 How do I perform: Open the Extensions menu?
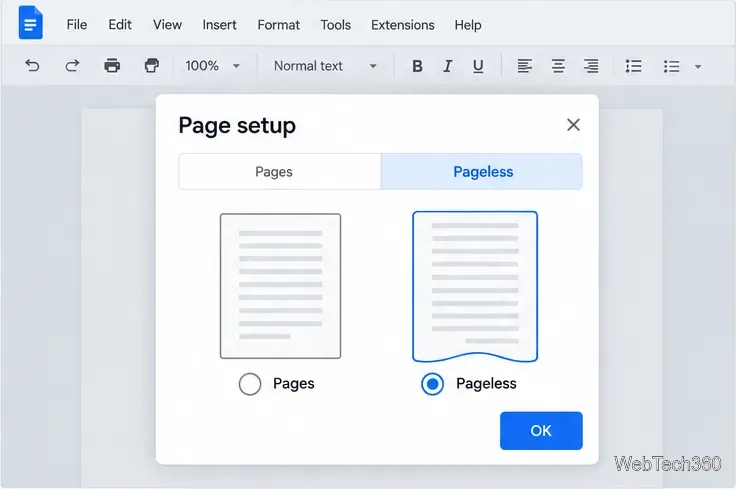pyautogui.click(x=403, y=24)
